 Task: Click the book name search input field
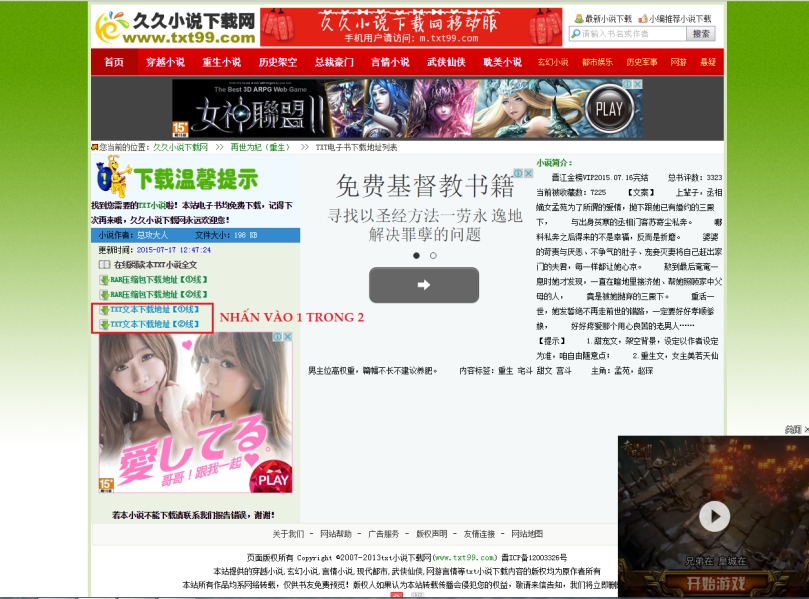(628, 34)
